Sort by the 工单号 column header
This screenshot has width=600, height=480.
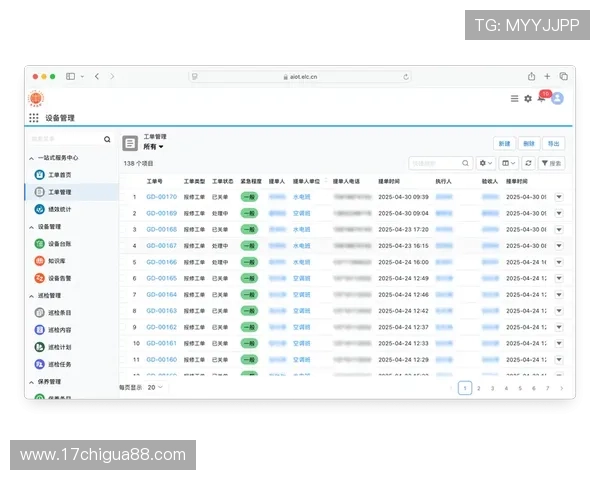(155, 181)
